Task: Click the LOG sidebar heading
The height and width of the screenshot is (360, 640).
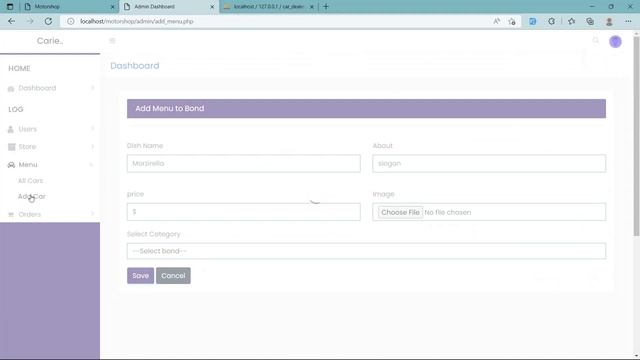Action: (x=16, y=109)
